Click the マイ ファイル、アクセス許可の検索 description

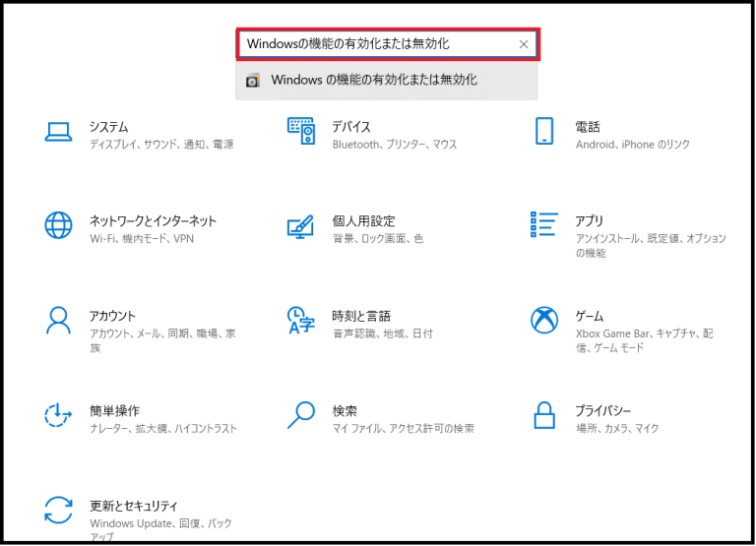(x=403, y=428)
